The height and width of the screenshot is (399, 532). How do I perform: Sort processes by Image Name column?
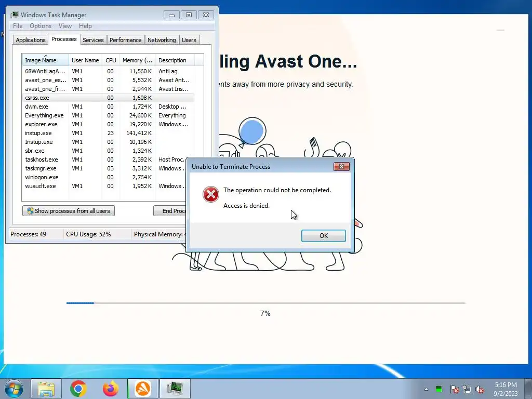[46, 60]
